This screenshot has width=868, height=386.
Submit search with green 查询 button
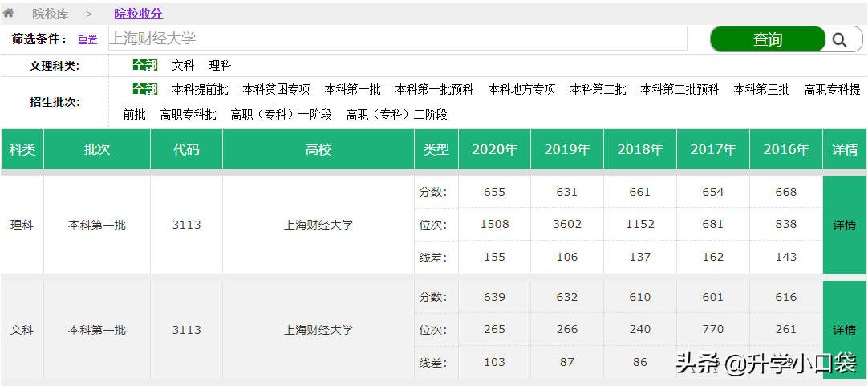[768, 39]
